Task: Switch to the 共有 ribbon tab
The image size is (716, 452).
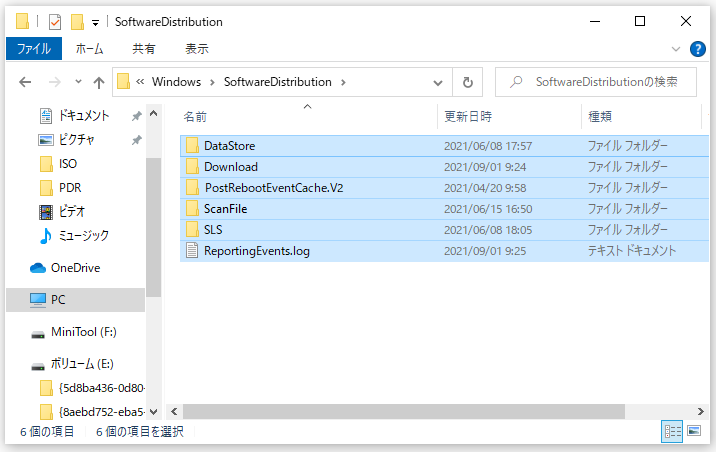Action: (x=144, y=48)
